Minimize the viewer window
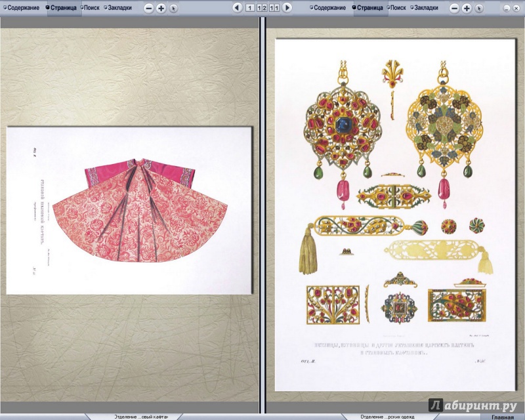The width and height of the screenshot is (525, 420). pos(507,9)
